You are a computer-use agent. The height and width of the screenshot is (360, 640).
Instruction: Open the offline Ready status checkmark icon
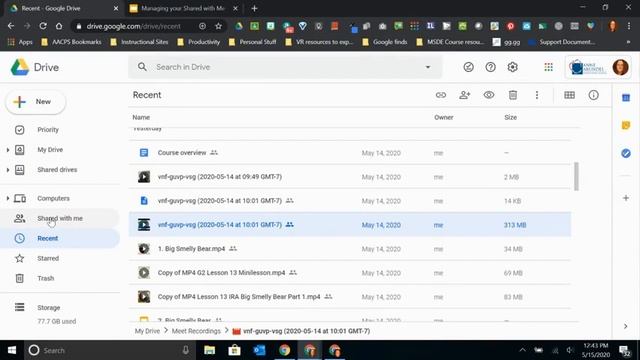[x=469, y=67]
